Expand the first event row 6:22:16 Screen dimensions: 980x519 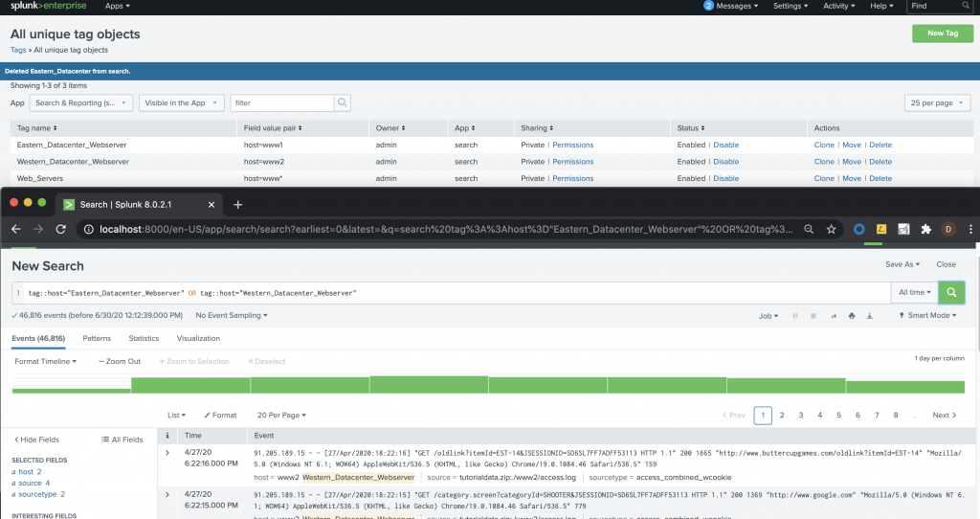tap(167, 452)
